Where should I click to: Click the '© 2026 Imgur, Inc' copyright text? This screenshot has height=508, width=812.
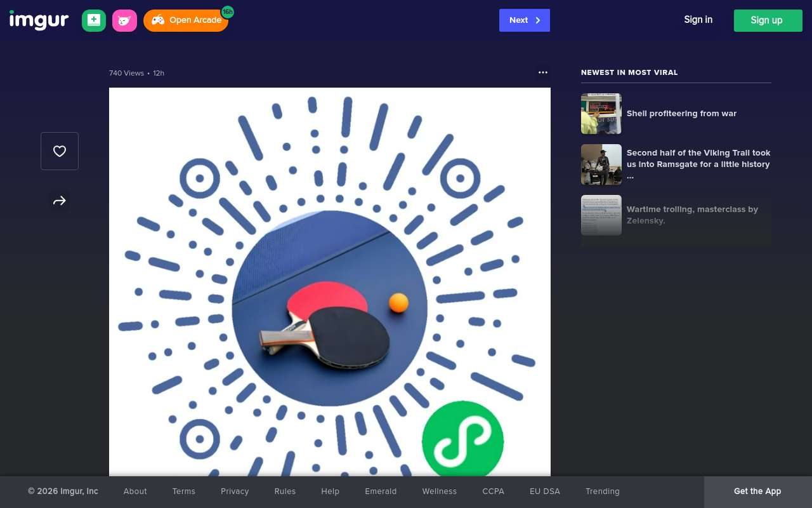[63, 491]
